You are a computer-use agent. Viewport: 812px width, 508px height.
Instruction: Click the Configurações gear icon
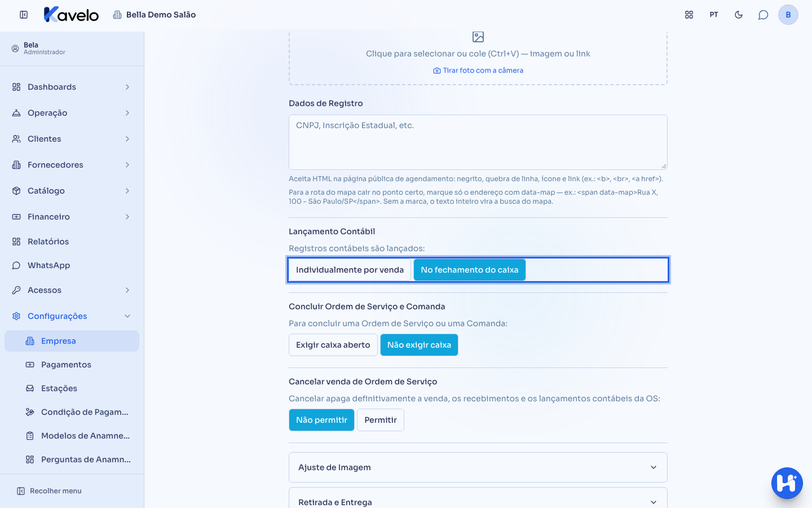pyautogui.click(x=16, y=316)
